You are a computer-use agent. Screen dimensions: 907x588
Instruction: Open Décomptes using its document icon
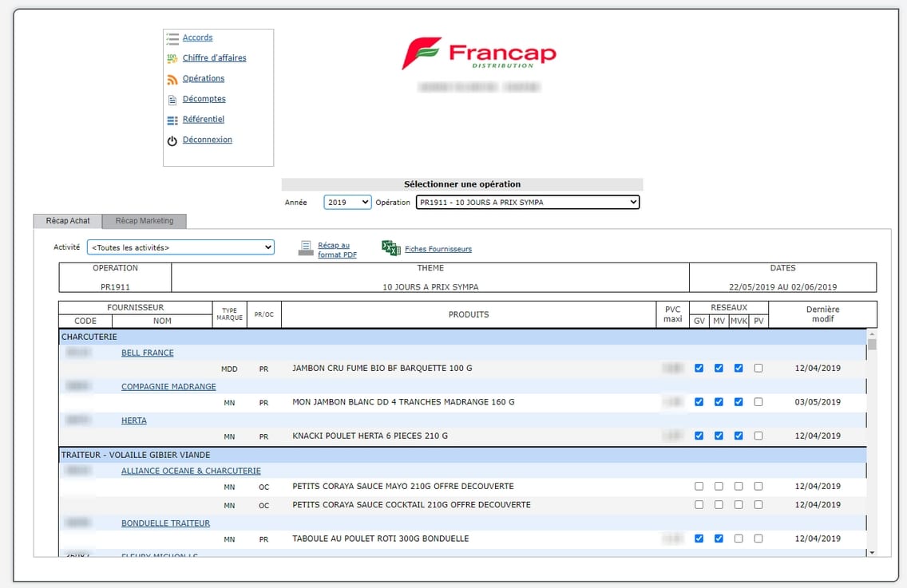click(x=172, y=98)
